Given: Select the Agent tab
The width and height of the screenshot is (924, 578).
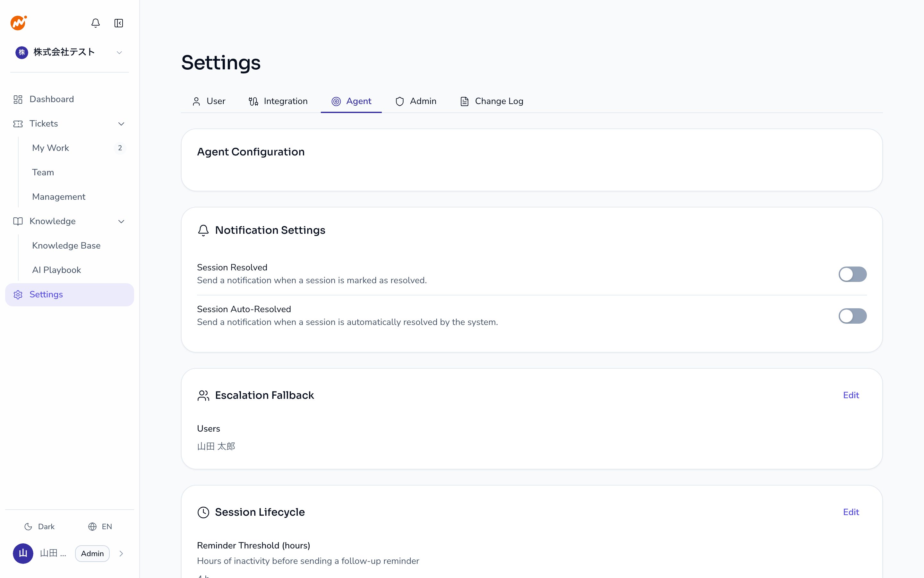Looking at the screenshot, I should pos(351,101).
